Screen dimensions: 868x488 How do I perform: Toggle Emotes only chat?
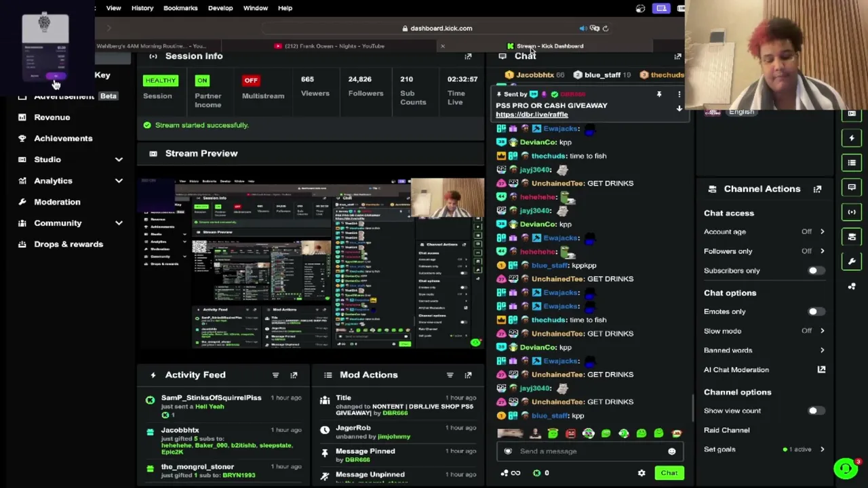pos(816,312)
